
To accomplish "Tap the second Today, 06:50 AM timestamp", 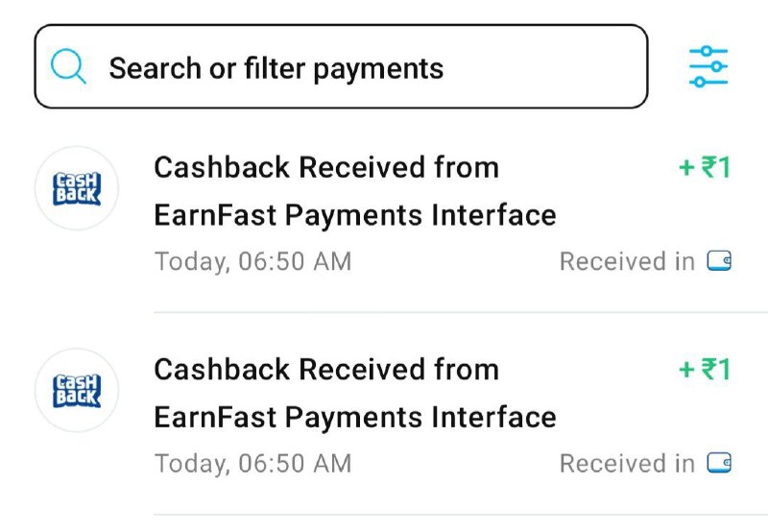I will (x=253, y=464).
